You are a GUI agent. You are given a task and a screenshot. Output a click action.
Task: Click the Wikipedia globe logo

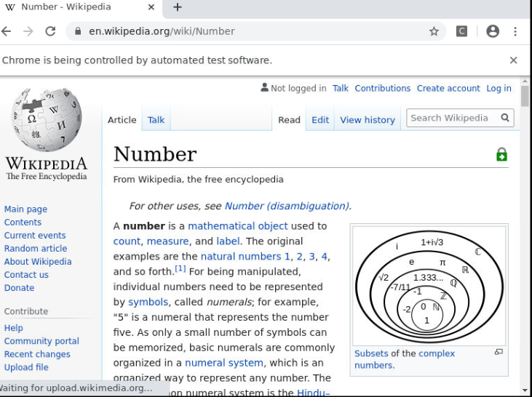tap(46, 119)
